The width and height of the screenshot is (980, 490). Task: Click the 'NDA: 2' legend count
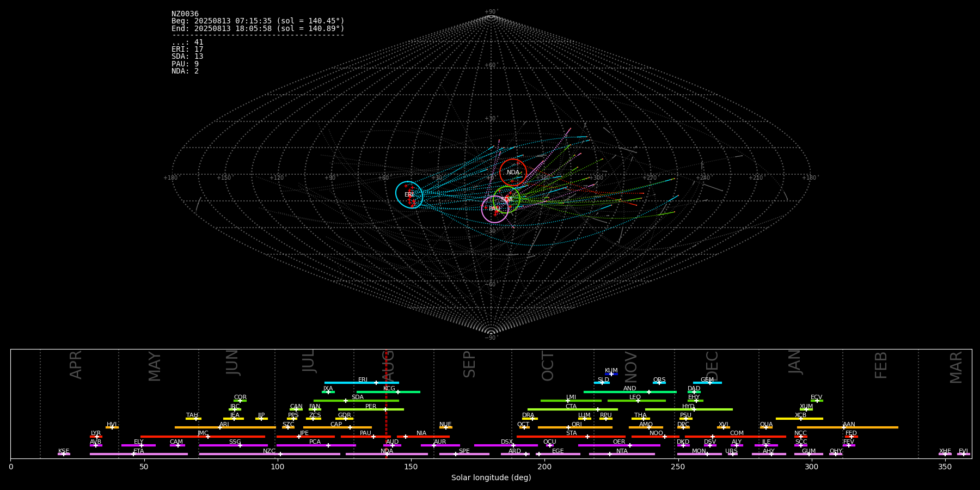(185, 71)
